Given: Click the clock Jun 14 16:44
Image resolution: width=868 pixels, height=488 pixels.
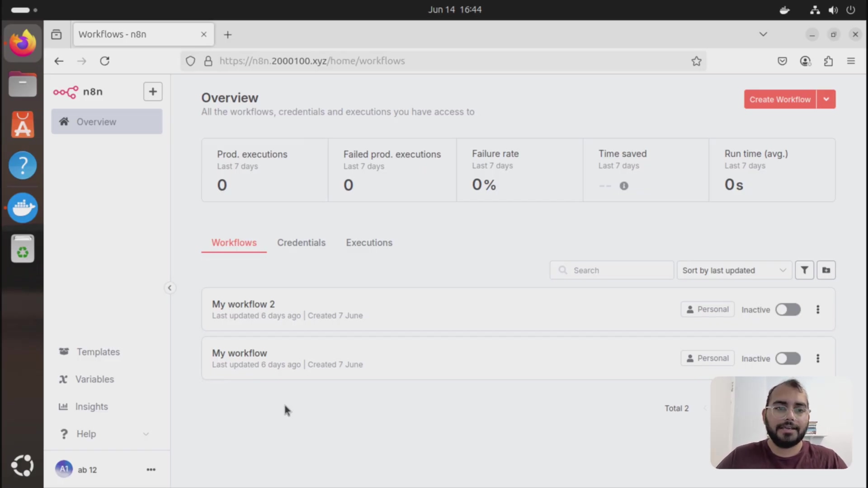Looking at the screenshot, I should (x=455, y=9).
